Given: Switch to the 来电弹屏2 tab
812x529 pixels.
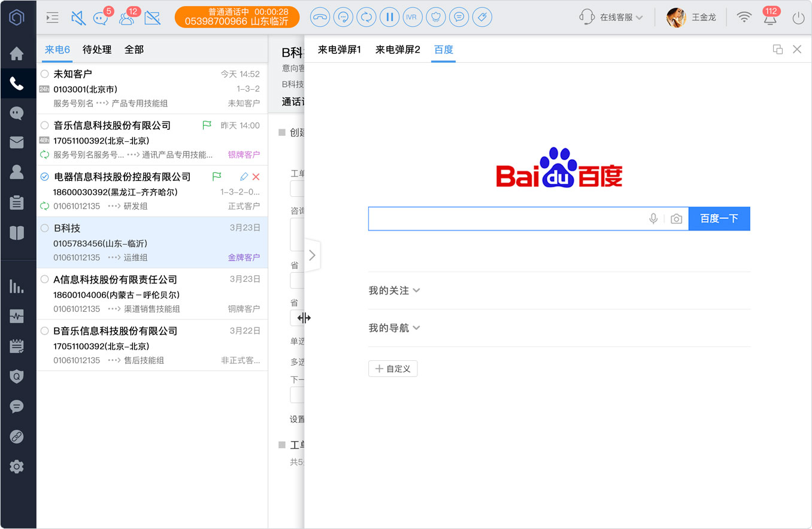Looking at the screenshot, I should (x=398, y=50).
